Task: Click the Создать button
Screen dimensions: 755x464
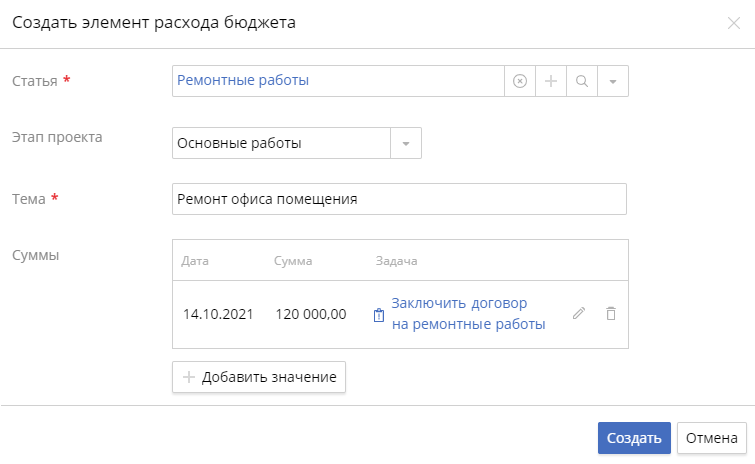Action: (633, 438)
